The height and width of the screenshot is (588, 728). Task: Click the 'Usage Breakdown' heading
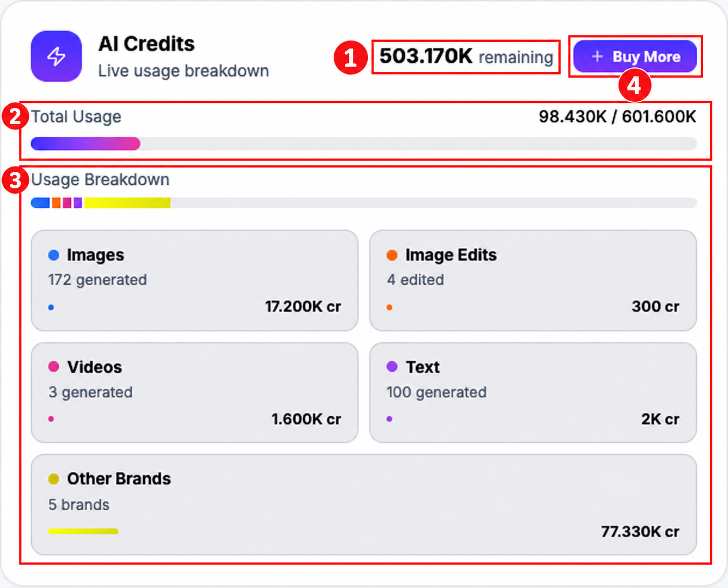pos(100,179)
